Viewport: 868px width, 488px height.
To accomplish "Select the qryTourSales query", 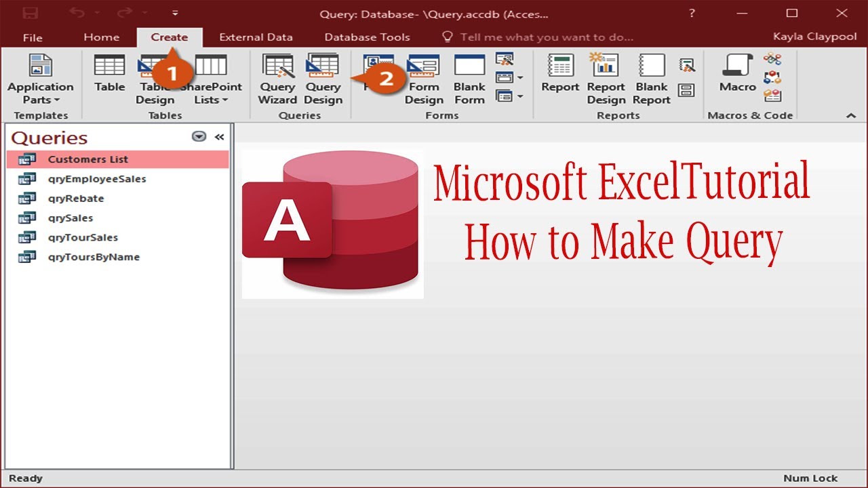I will [x=118, y=237].
